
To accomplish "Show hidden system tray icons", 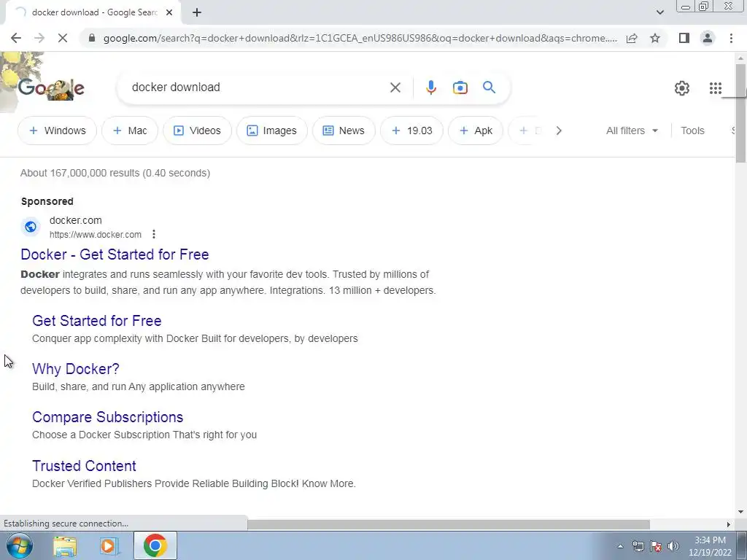I will pos(620,546).
